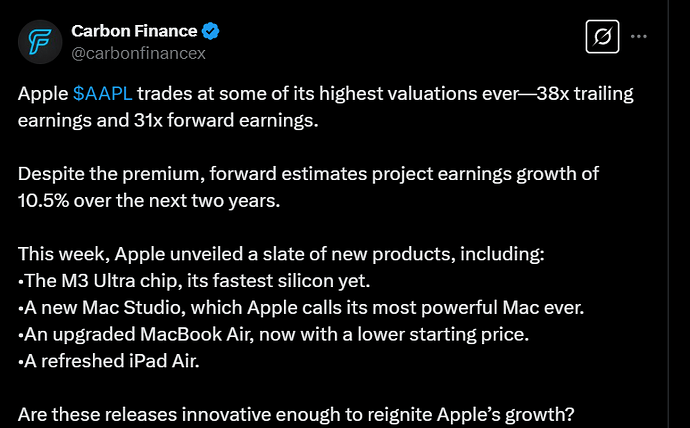Click the blue verified badge
Screen dimensions: 690x428
pyautogui.click(x=210, y=31)
